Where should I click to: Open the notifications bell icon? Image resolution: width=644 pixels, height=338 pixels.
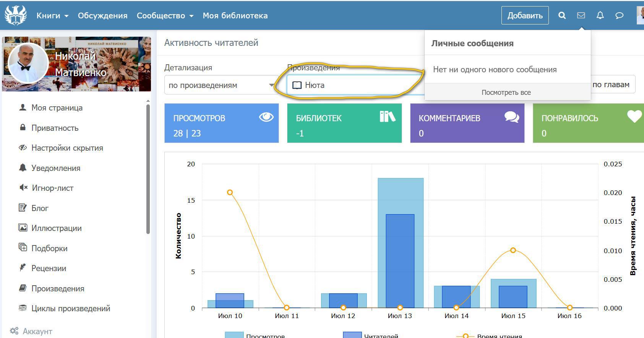[600, 15]
